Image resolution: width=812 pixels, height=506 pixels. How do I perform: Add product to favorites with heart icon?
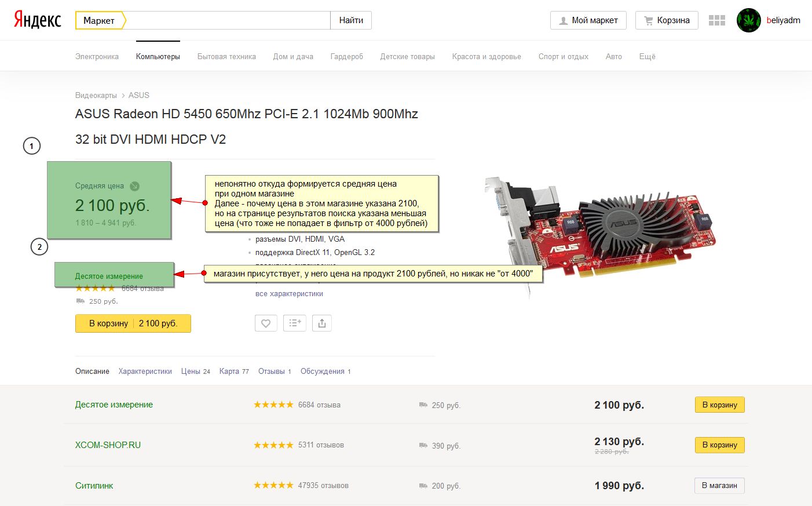(266, 323)
